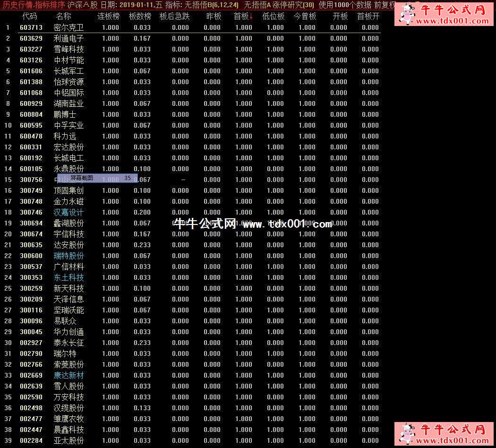Sort the list by 代码 header
496x448 pixels.
pyautogui.click(x=30, y=16)
